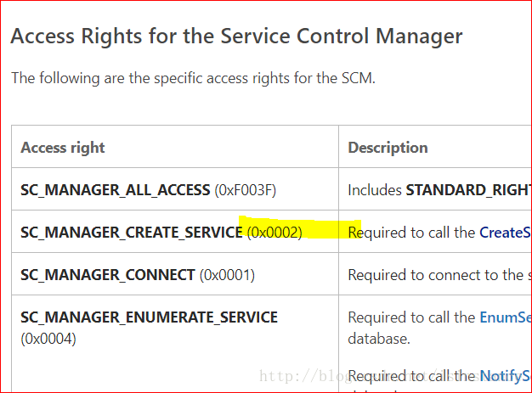
Task: Click the NotifyS… function link
Action: click(506, 376)
